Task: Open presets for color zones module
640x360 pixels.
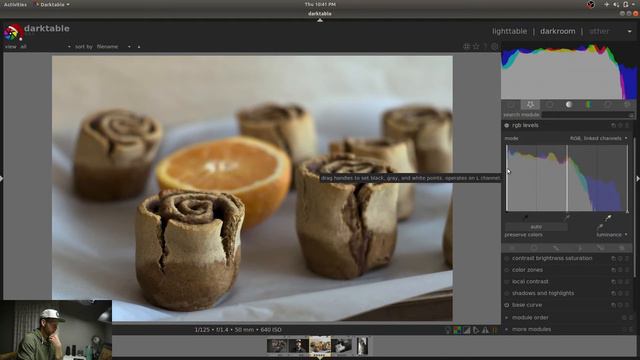Action: (627, 270)
